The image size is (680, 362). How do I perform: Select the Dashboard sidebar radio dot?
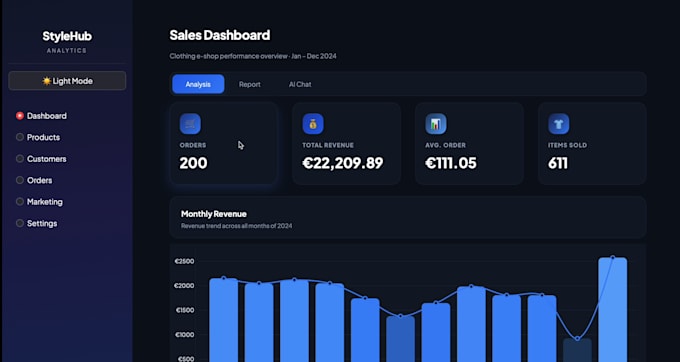click(x=20, y=116)
